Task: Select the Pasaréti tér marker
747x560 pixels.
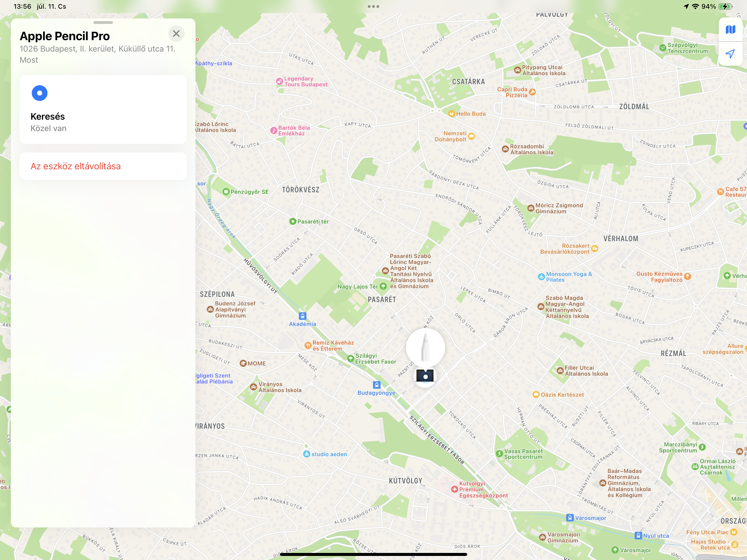Action: click(293, 221)
